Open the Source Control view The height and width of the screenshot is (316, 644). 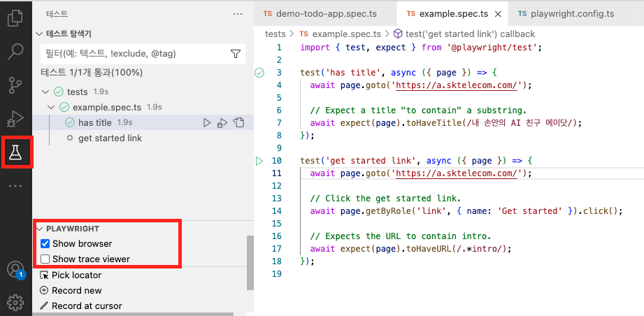(x=15, y=85)
